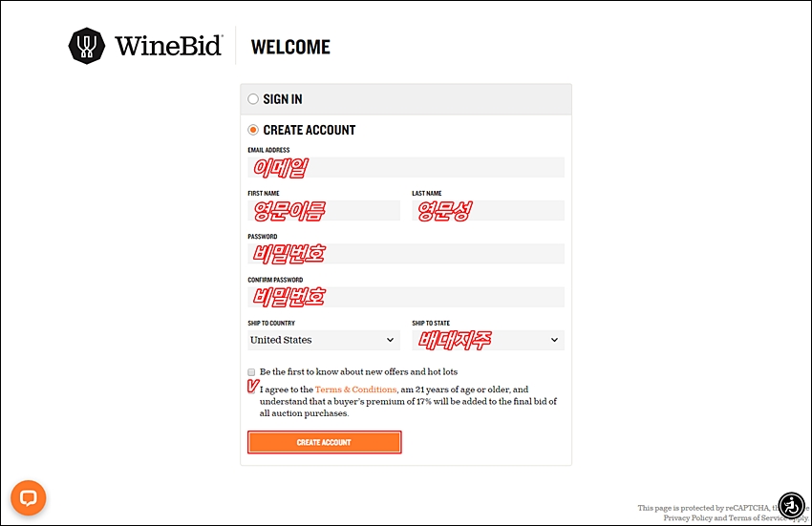Click the WineBid wordmark text

169,46
